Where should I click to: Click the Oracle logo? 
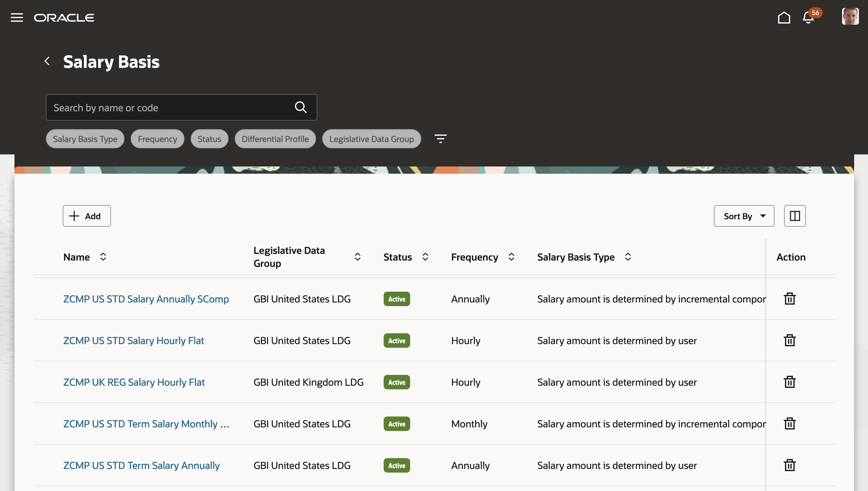[64, 17]
